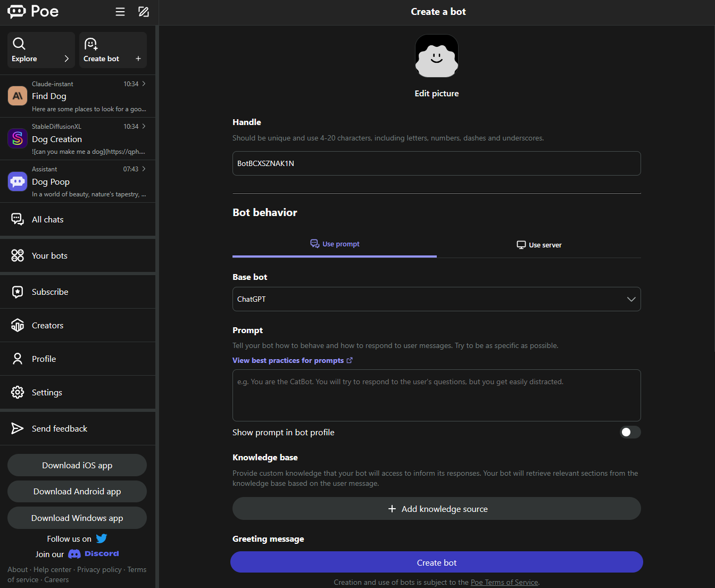The image size is (715, 588).
Task: Click the All chats bubble icon
Action: [x=18, y=219]
